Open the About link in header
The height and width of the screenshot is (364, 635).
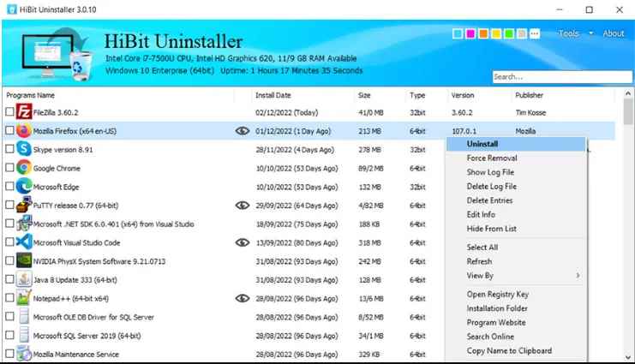tap(614, 34)
